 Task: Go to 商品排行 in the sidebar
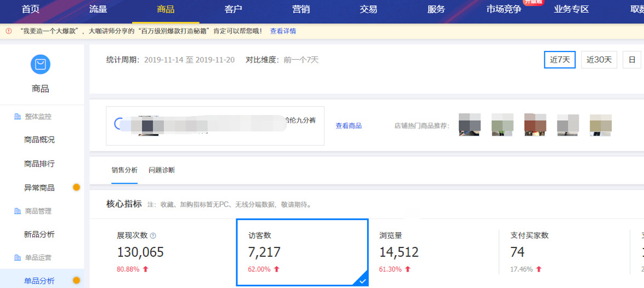click(39, 163)
